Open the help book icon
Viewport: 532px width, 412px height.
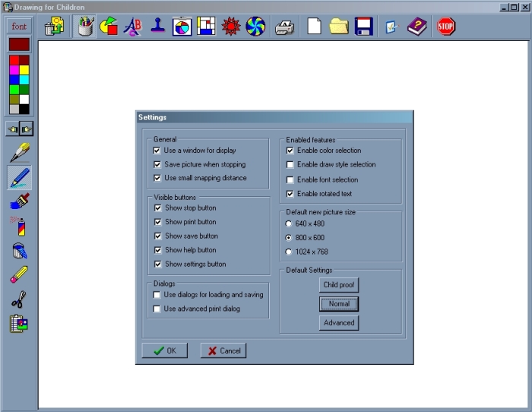tap(416, 27)
